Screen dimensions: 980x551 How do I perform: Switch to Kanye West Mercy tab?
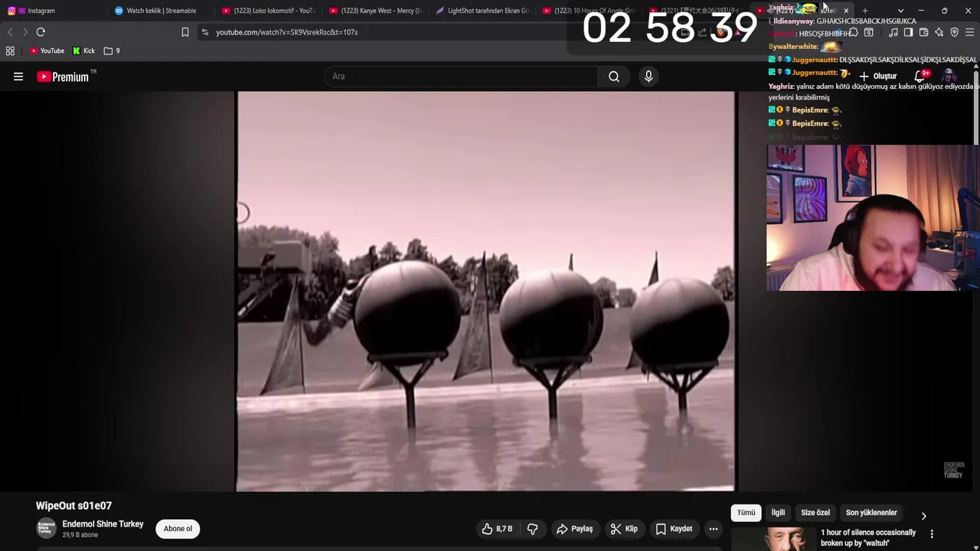click(x=375, y=11)
